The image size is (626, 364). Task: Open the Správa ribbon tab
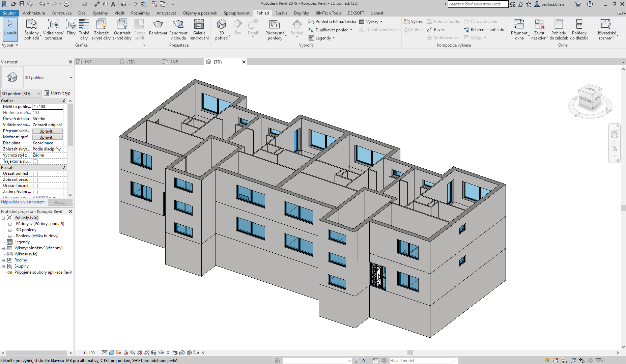(x=281, y=13)
